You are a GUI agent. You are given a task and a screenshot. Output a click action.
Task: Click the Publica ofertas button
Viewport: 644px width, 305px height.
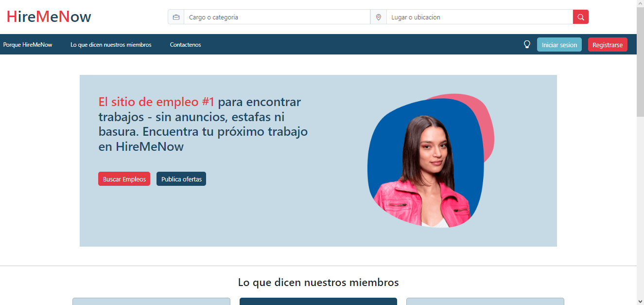[x=181, y=179]
